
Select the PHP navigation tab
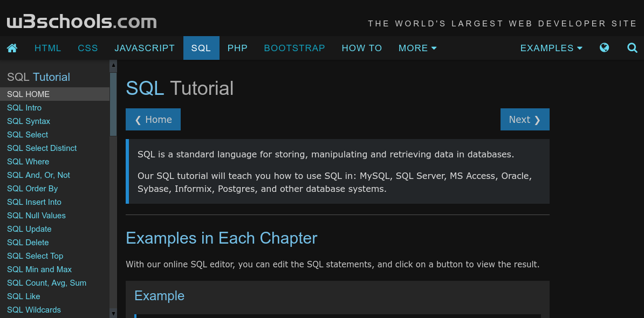coord(237,48)
